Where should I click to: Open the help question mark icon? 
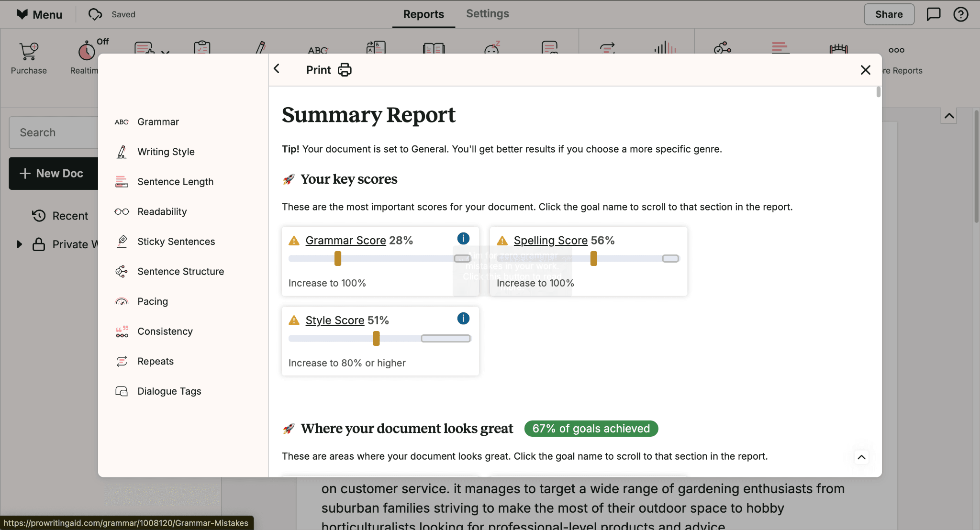pyautogui.click(x=961, y=14)
